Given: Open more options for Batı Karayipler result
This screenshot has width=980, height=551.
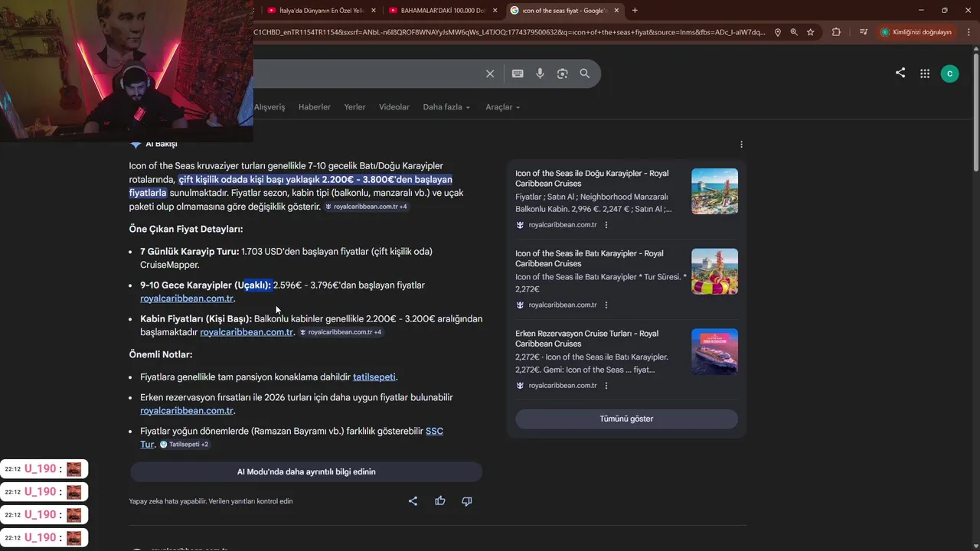Looking at the screenshot, I should [606, 305].
